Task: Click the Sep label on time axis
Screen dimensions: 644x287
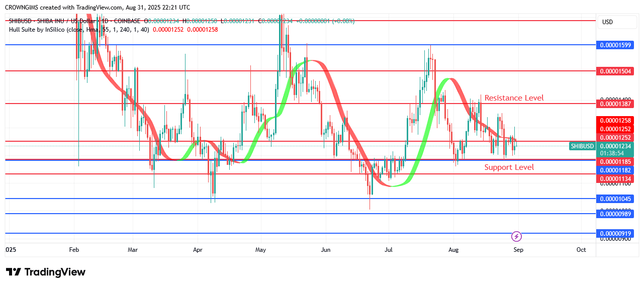Action: 518,249
